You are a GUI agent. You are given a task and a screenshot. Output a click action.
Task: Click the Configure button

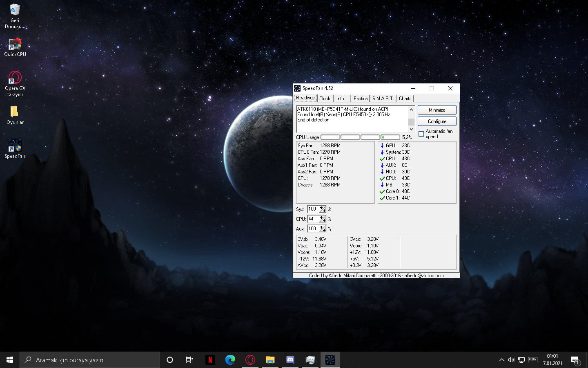click(x=437, y=121)
